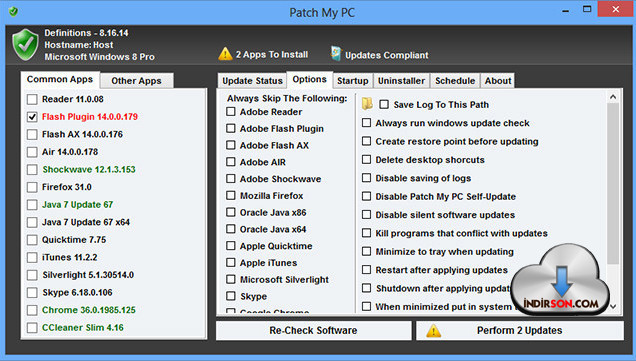Click the options scrollbar down arrow

coord(613,306)
